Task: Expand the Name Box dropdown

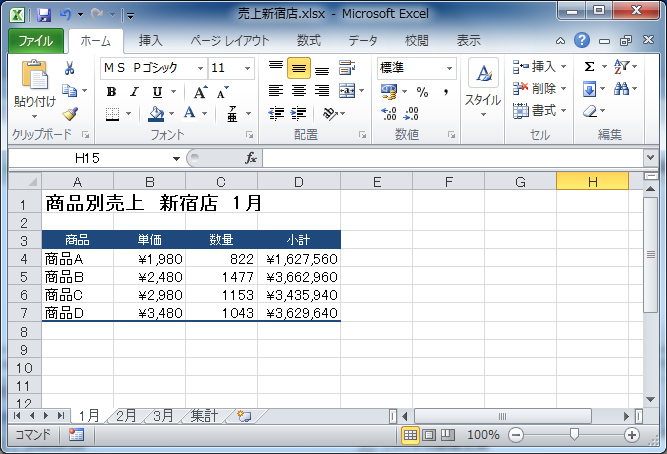Action: [176, 158]
